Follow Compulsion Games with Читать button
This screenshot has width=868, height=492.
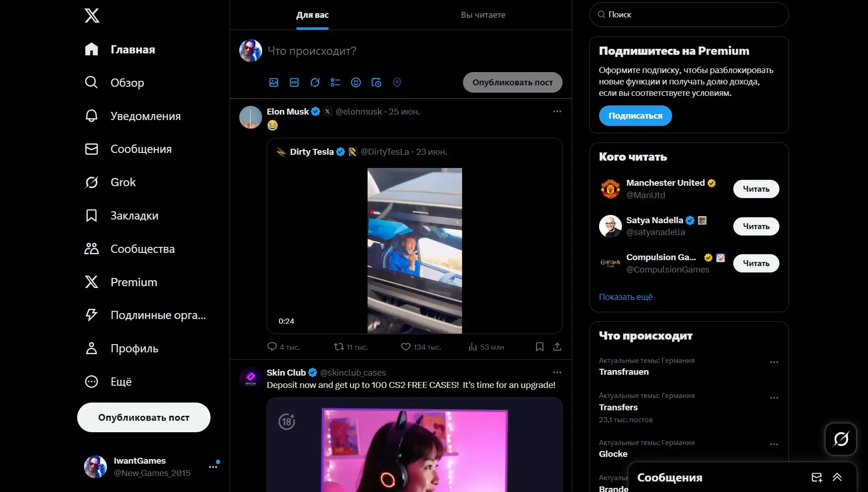click(x=756, y=263)
